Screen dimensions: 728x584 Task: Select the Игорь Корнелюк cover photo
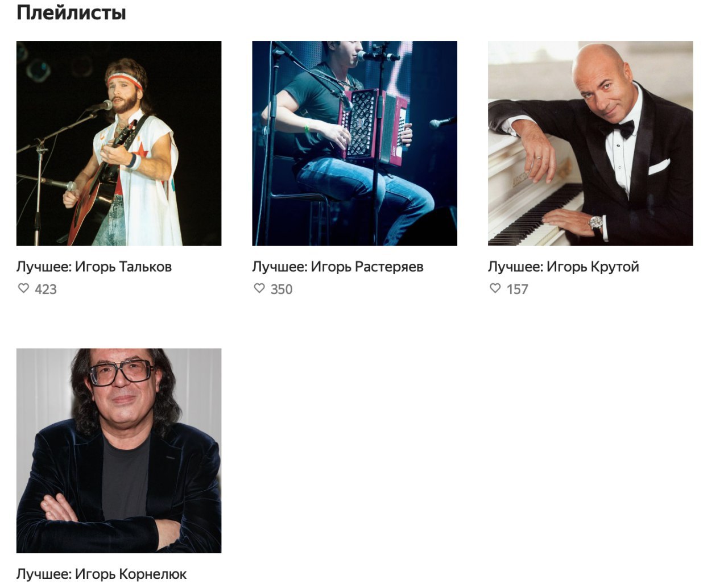[119, 450]
